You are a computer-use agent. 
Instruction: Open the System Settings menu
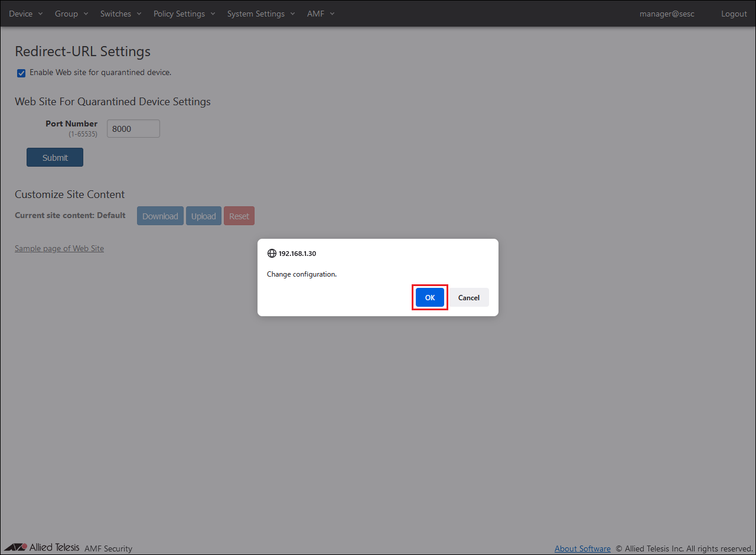pos(261,14)
